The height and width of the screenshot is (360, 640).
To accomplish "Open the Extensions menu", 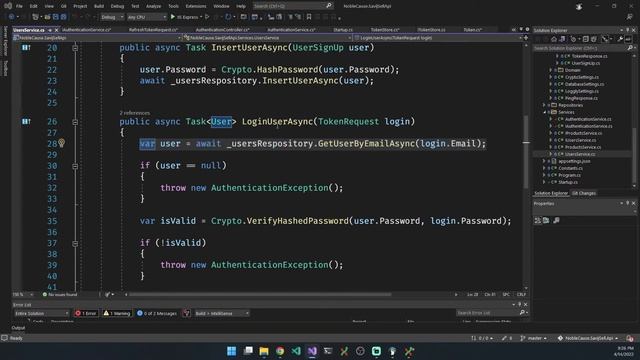I will click(x=196, y=6).
